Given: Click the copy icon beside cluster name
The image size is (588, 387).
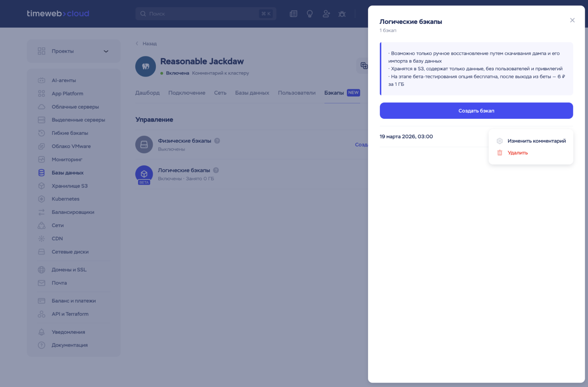Looking at the screenshot, I should point(364,66).
